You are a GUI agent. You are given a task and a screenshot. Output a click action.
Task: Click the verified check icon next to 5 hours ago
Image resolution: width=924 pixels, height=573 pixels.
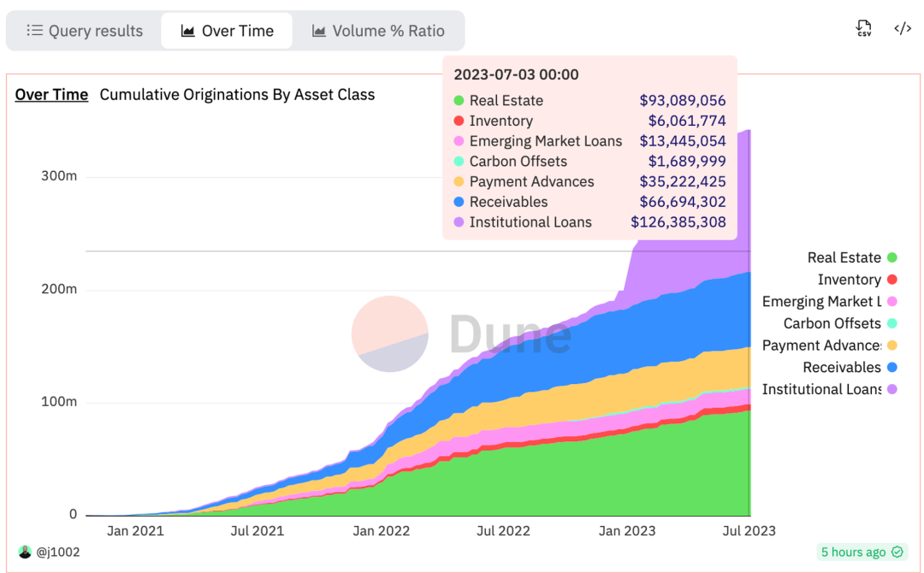point(897,552)
